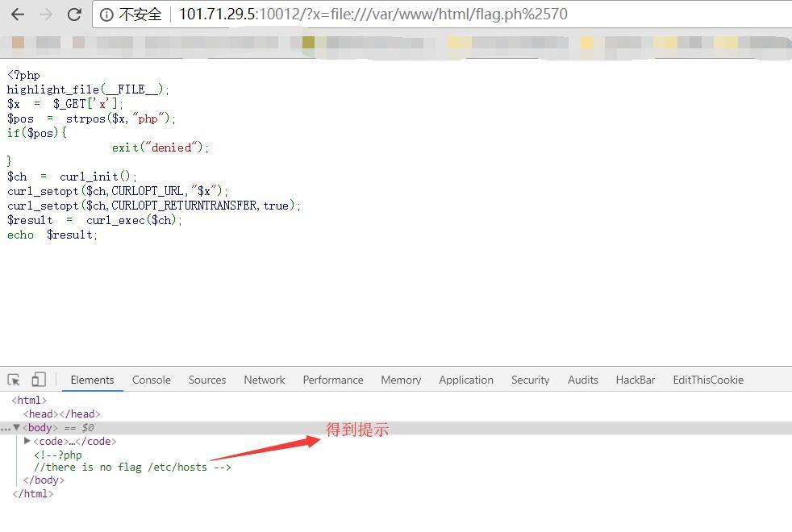Reload the page with refresh icon
This screenshot has width=792, height=532.
click(x=74, y=15)
